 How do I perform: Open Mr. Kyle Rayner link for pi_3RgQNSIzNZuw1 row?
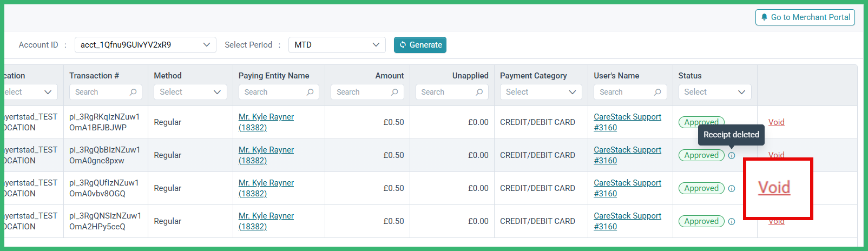click(x=266, y=221)
